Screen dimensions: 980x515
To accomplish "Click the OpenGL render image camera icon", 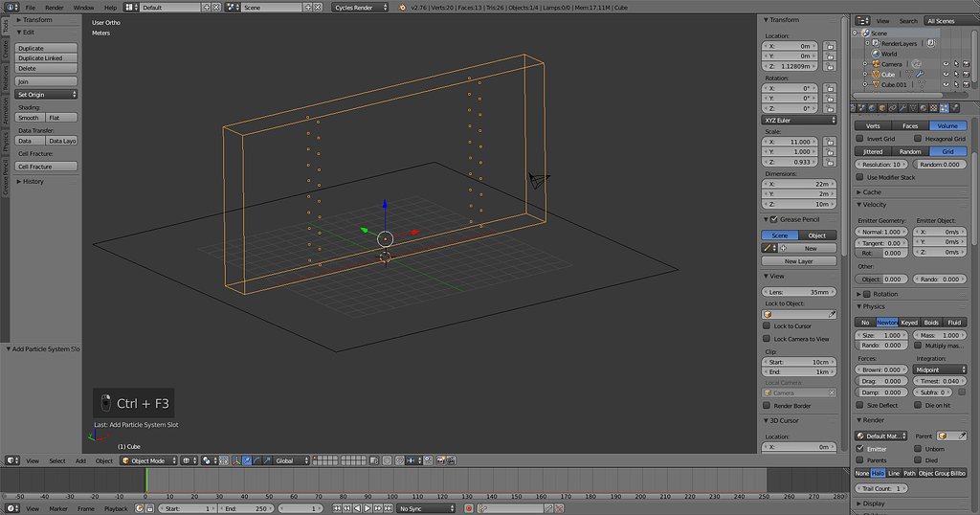I will point(440,460).
